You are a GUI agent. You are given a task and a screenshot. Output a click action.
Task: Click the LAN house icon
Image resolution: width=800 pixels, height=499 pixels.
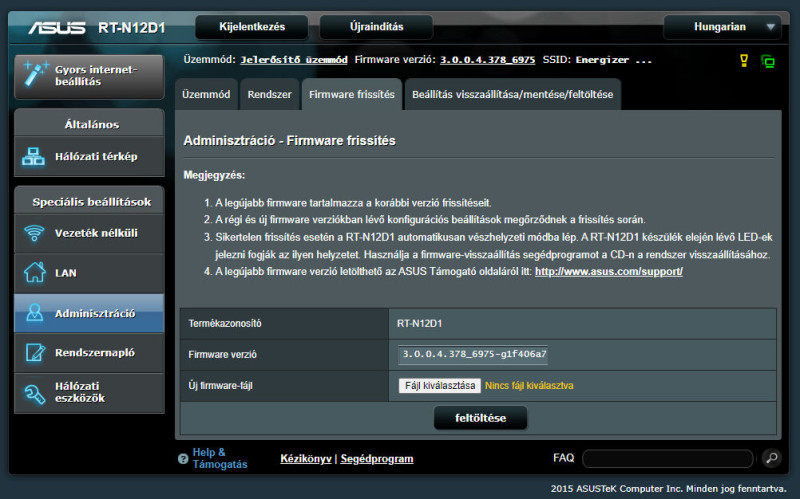click(x=35, y=272)
